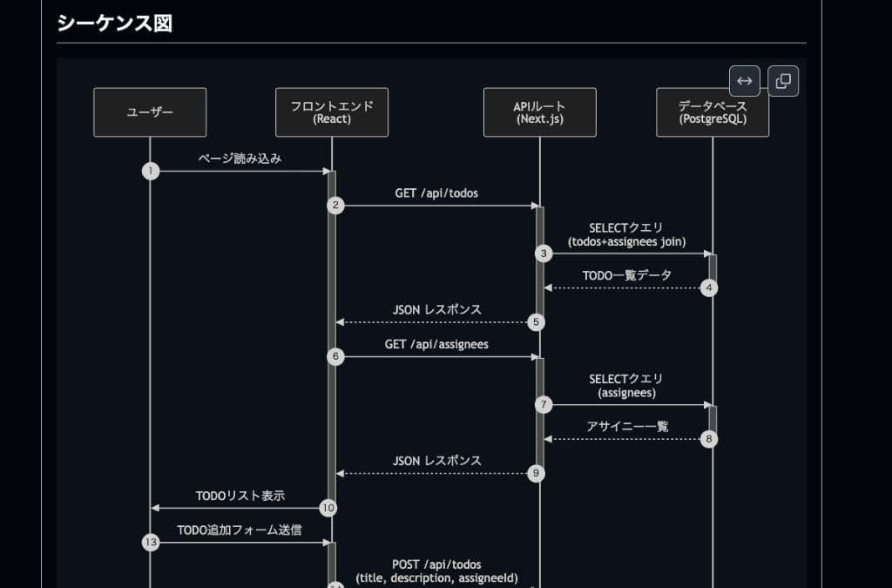The width and height of the screenshot is (892, 588).
Task: Click the expand width icon
Action: click(745, 80)
